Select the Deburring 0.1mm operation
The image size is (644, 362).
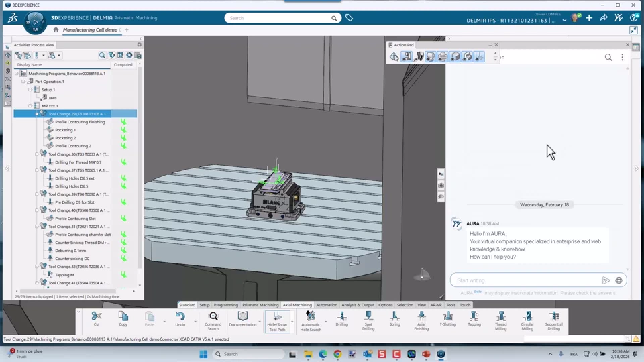click(x=70, y=250)
